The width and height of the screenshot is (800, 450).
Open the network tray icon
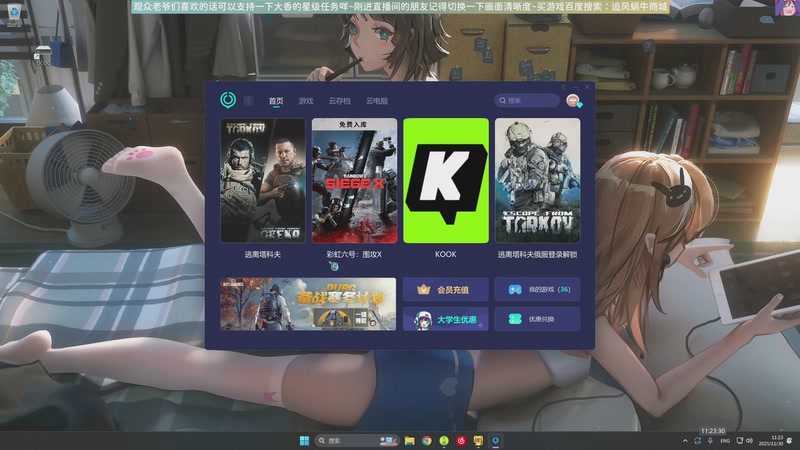(x=739, y=441)
